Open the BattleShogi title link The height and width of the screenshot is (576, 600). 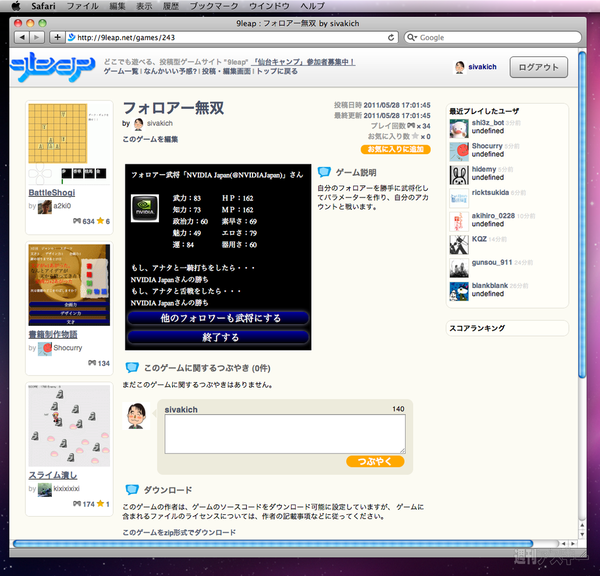pyautogui.click(x=52, y=193)
